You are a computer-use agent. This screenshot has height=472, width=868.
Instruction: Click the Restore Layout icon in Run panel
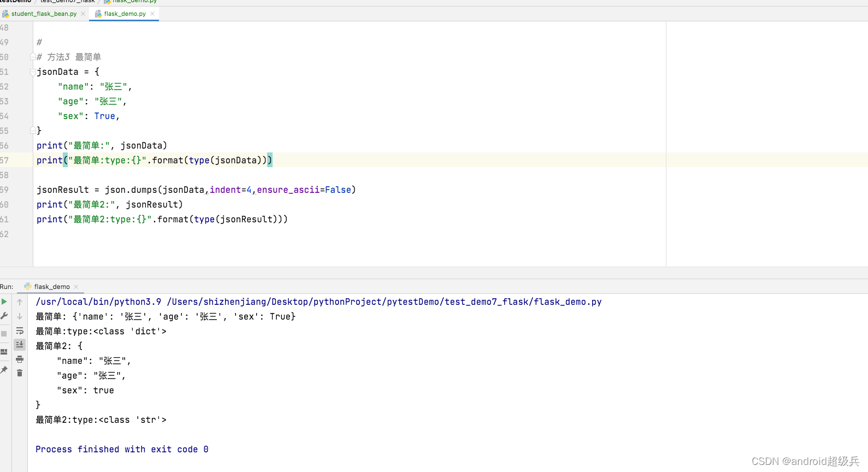tap(4, 352)
